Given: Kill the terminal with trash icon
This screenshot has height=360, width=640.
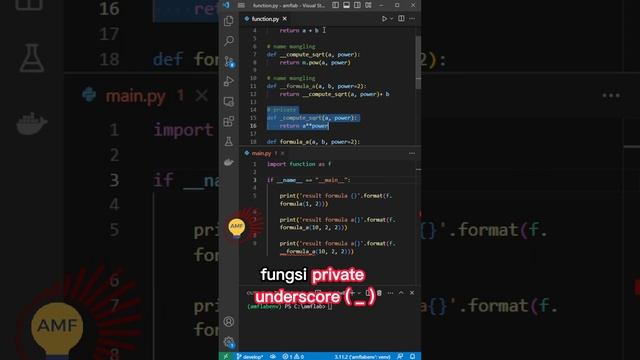Looking at the screenshot, I should tap(379, 293).
